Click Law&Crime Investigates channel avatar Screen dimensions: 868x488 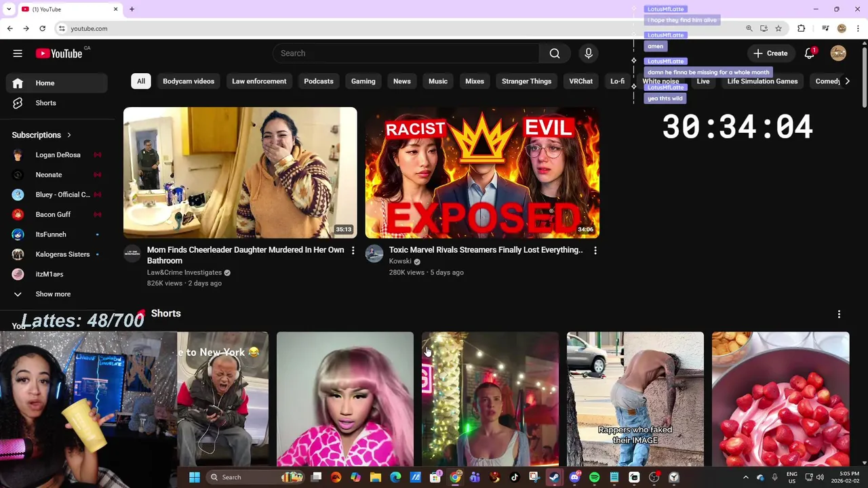[132, 253]
